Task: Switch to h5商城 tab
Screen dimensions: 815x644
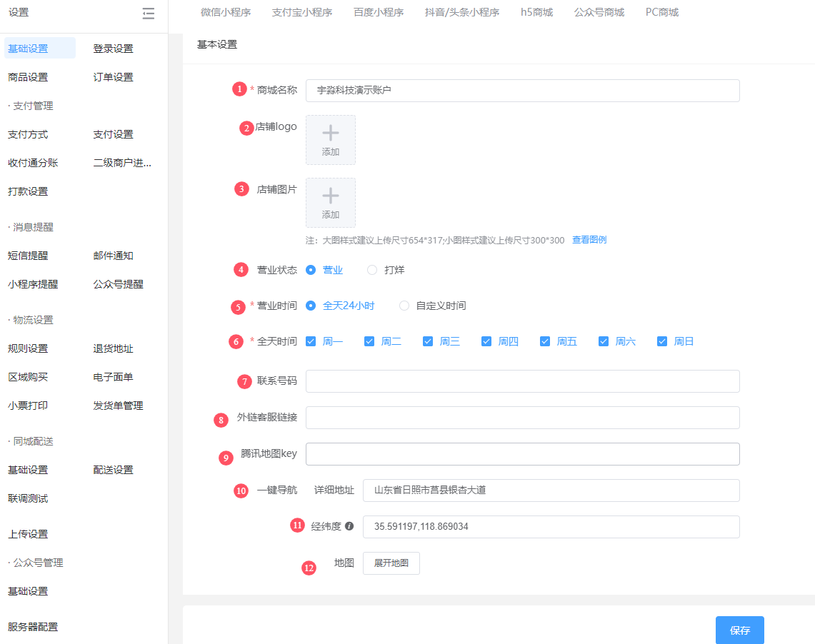Action: [537, 12]
